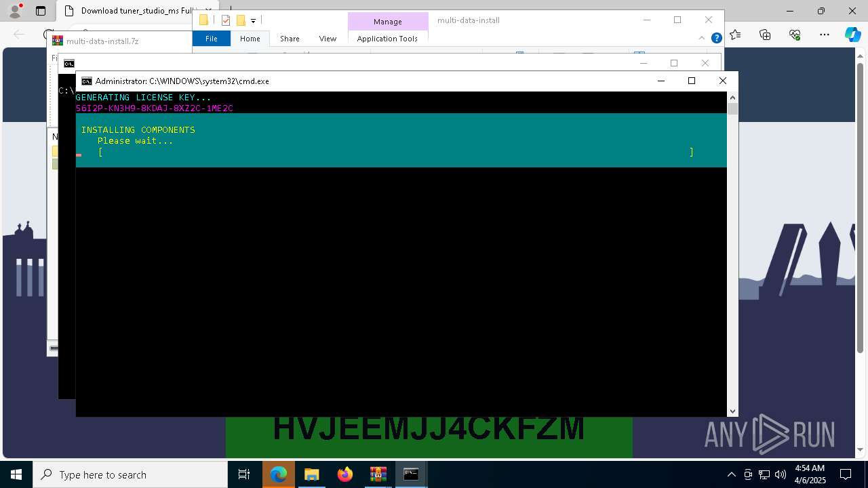
Task: Select the cmd.exe taskbar icon
Action: (411, 474)
